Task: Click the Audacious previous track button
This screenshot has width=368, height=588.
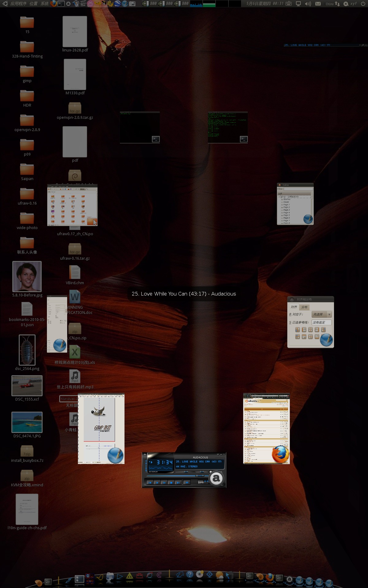Action: (150, 482)
